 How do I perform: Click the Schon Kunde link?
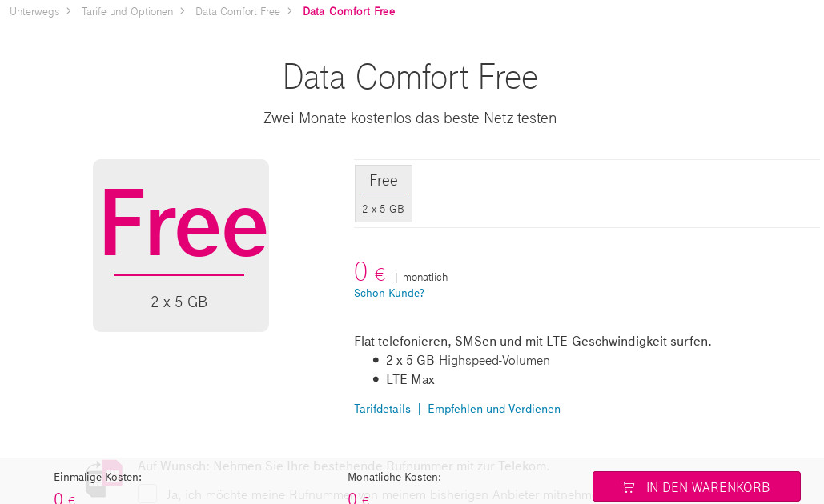(389, 293)
